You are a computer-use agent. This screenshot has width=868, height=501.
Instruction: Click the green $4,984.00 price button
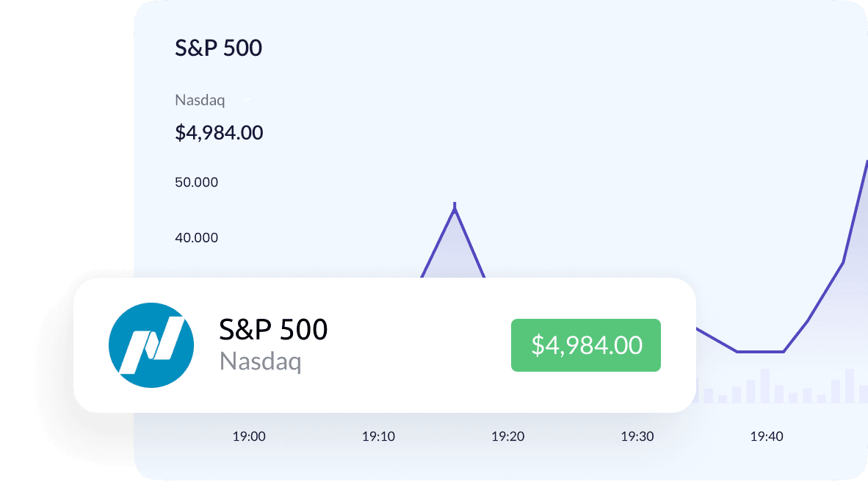pyautogui.click(x=586, y=345)
